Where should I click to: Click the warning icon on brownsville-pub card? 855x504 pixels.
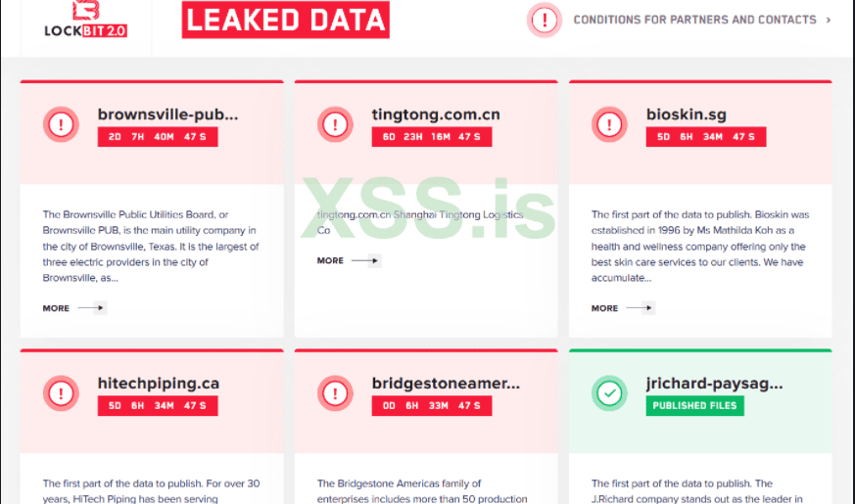point(61,124)
